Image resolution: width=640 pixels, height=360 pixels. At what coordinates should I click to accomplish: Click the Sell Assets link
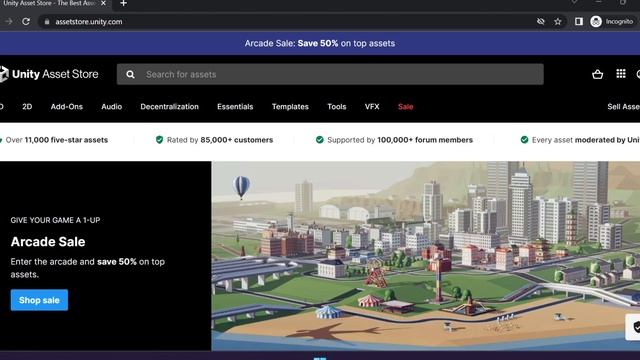pyautogui.click(x=623, y=107)
